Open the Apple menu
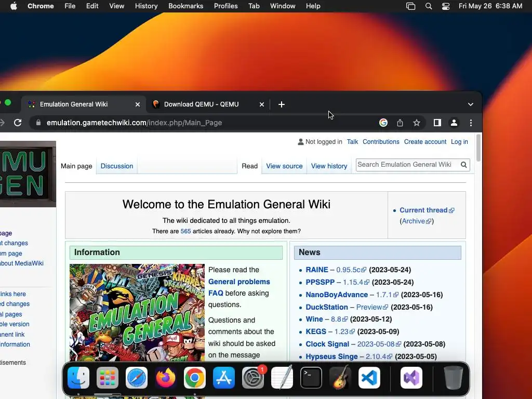 tap(14, 6)
